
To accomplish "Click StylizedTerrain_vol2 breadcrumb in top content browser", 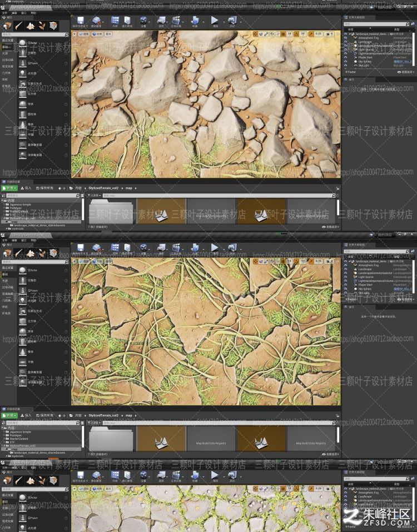I will coord(103,188).
